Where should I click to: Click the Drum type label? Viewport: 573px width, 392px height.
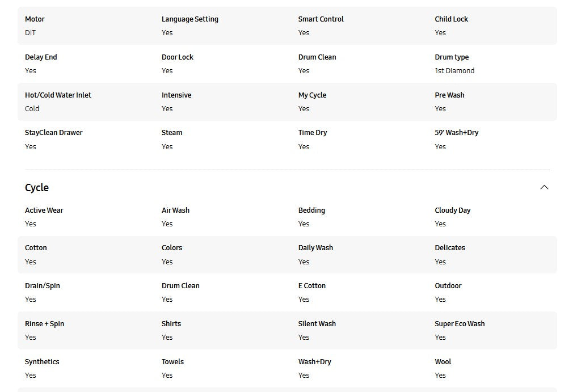[x=452, y=57]
